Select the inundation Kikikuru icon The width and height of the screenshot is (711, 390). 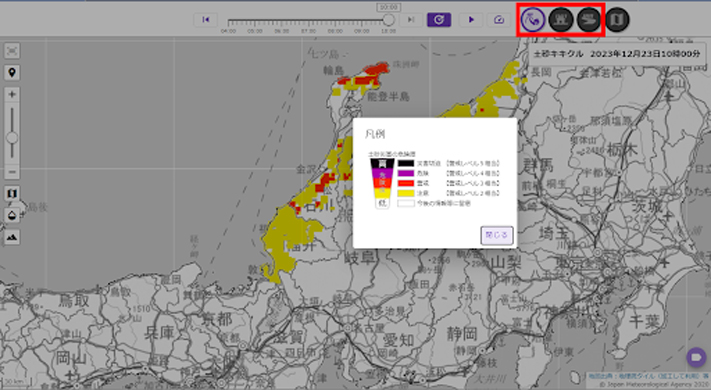(561, 20)
